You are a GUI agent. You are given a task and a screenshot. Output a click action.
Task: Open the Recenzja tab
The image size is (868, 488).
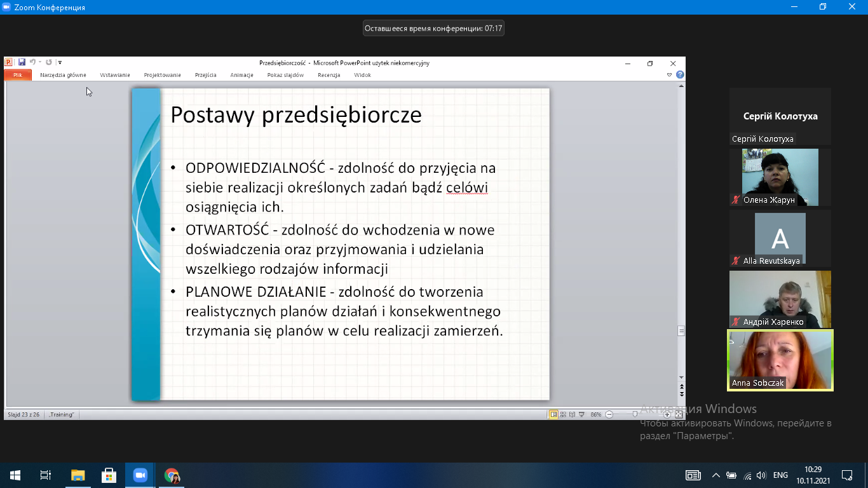click(329, 75)
